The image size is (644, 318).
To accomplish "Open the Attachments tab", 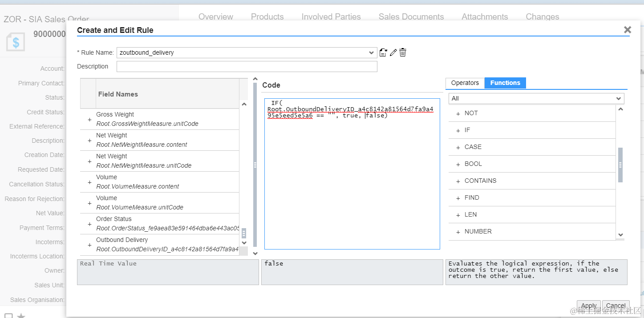I will coord(485,17).
